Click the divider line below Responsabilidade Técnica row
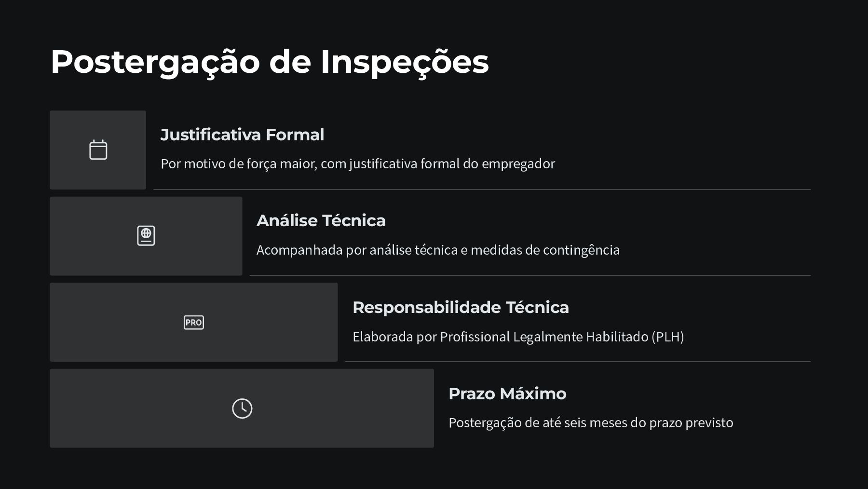This screenshot has height=489, width=868. click(x=578, y=362)
